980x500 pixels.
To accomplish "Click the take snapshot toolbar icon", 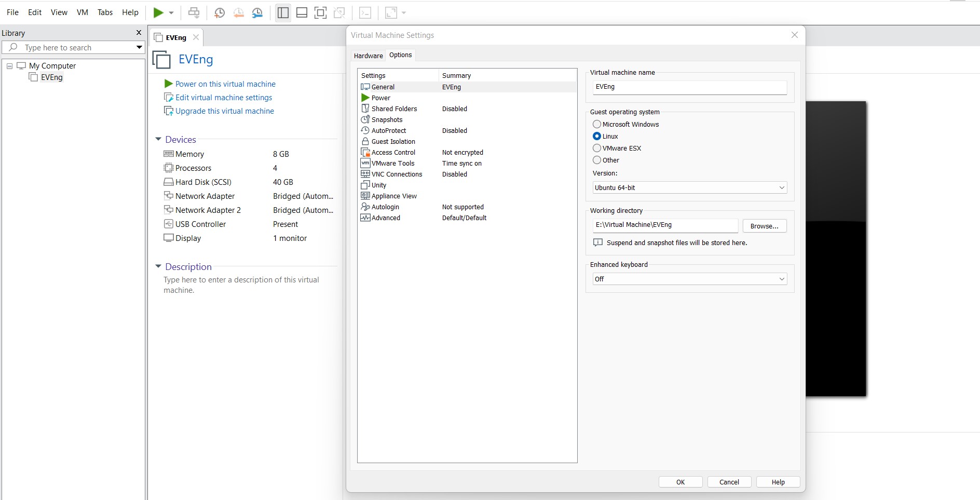I will point(220,12).
